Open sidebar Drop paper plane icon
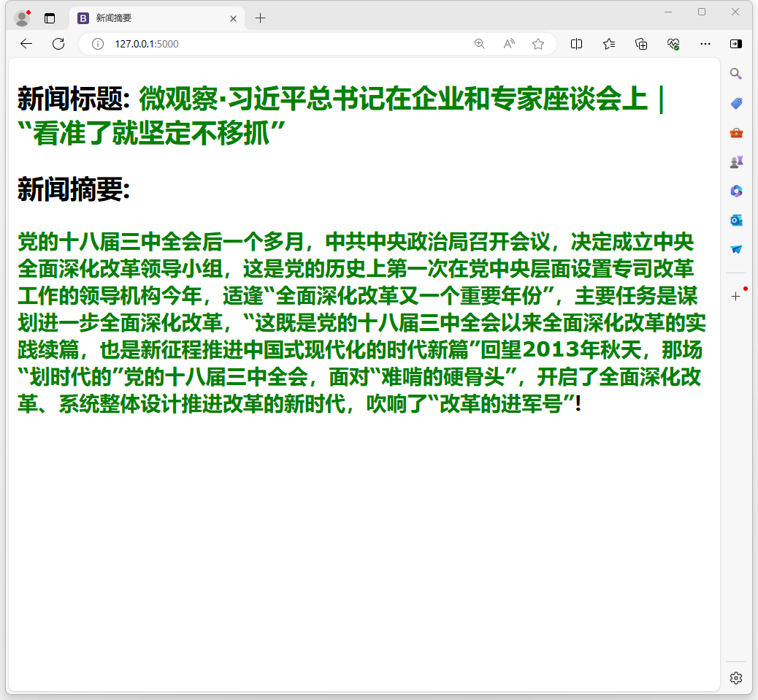Screen dimensions: 758x700 point(736,249)
